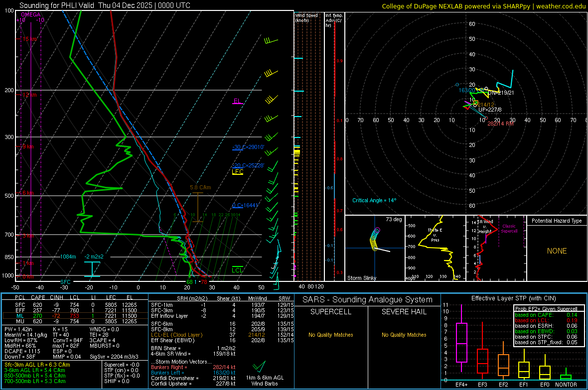Click the '700-500mb LR = 5.3 C/km' line
This screenshot has height=390, width=588.
[x=35, y=381]
